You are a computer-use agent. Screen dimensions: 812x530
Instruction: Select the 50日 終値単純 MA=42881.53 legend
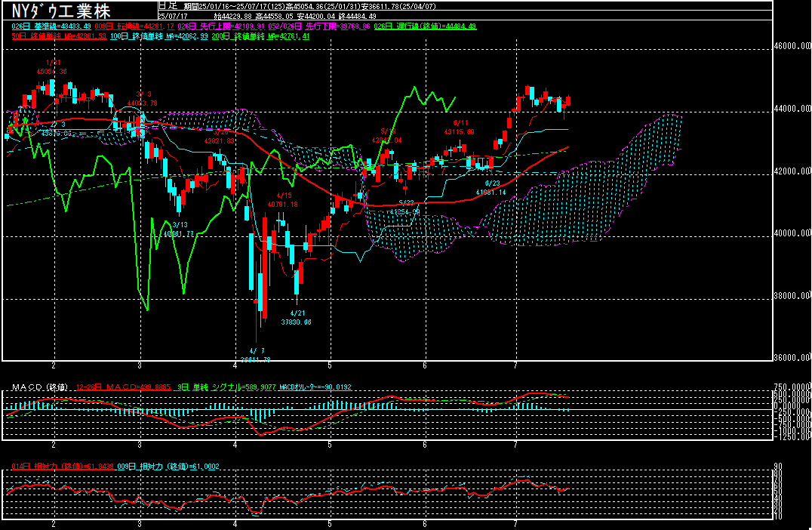59,36
